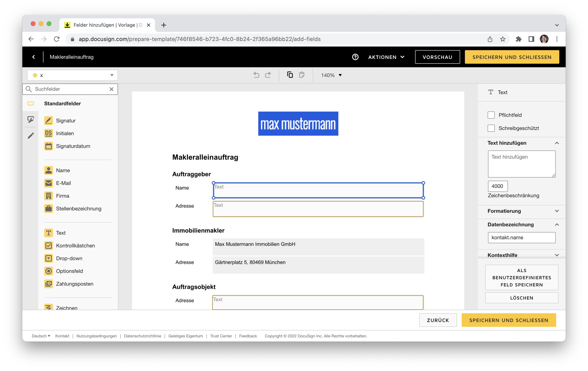The width and height of the screenshot is (588, 371).
Task: Open the AKTIONEN menu
Action: tap(386, 57)
